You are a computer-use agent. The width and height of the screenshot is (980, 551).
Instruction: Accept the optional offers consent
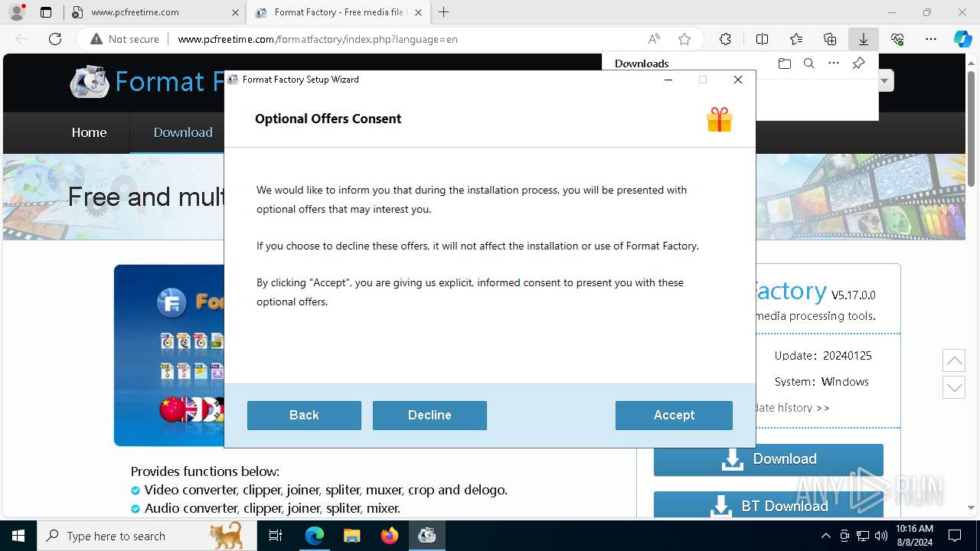click(x=674, y=415)
